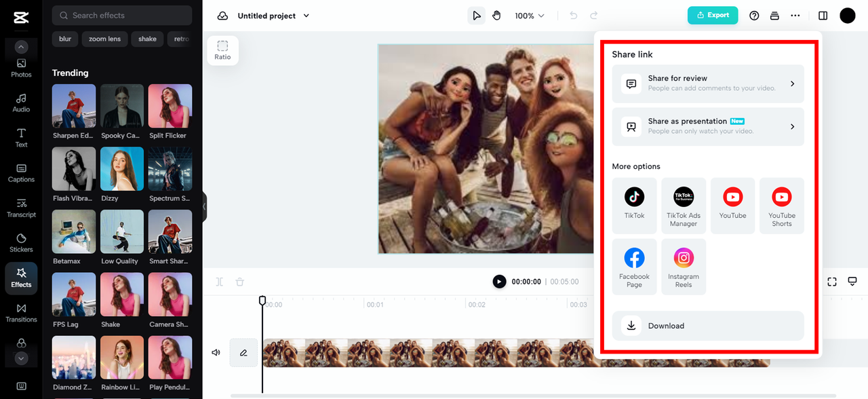Viewport: 868px width, 399px height.
Task: Select the Spooky Camera effect thumbnail
Action: pos(122,106)
